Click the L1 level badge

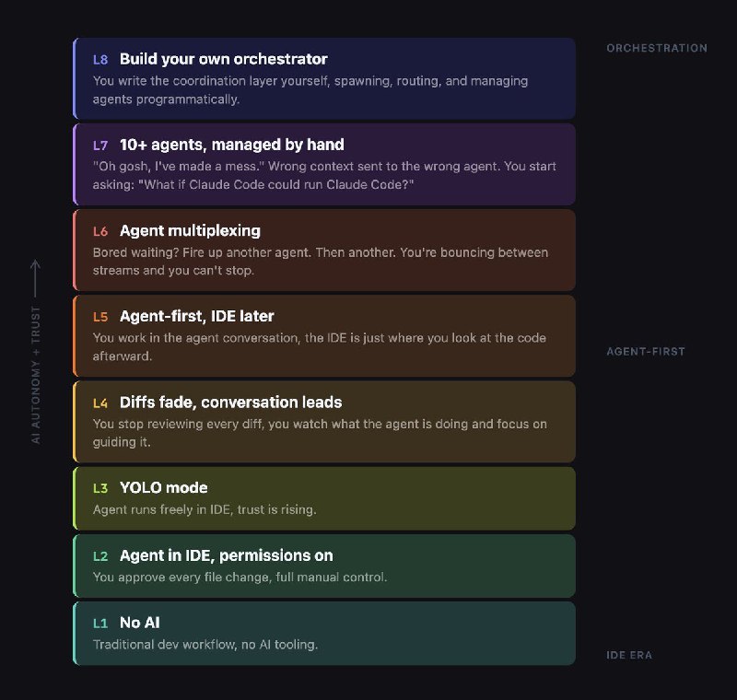(100, 624)
